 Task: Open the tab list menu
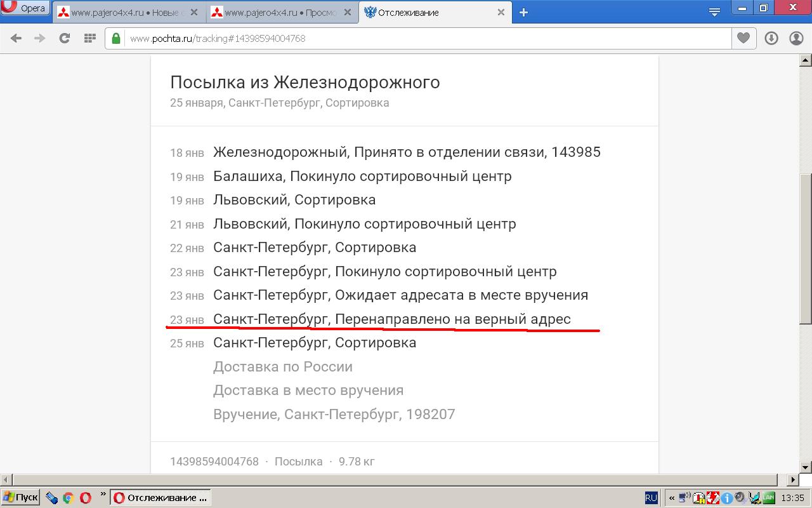coord(714,12)
